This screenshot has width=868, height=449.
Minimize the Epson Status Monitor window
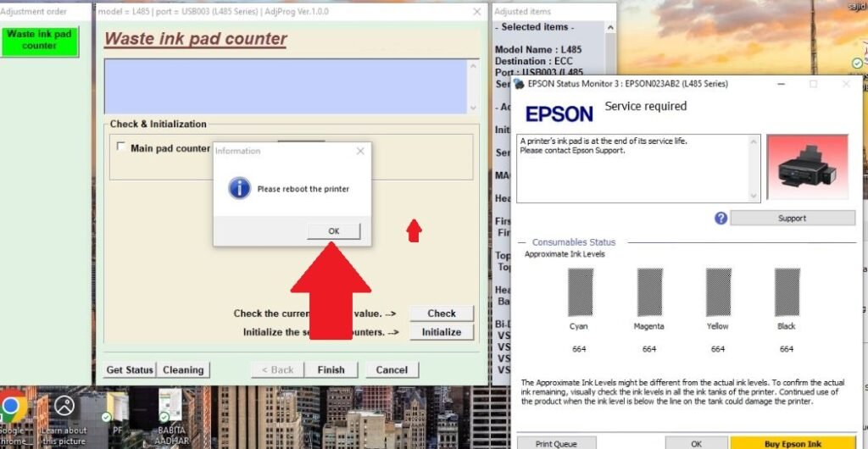coord(781,84)
